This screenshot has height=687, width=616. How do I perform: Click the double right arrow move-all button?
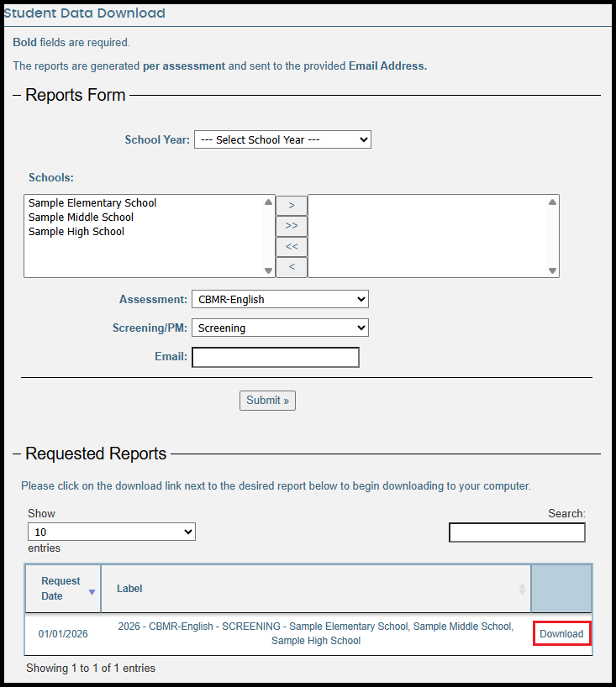pos(292,227)
